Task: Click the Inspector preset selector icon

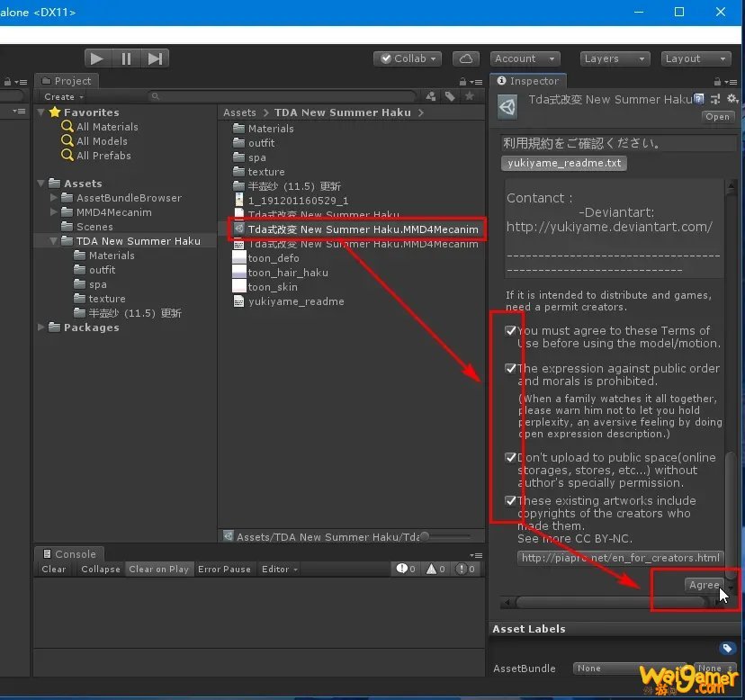Action: click(x=715, y=99)
